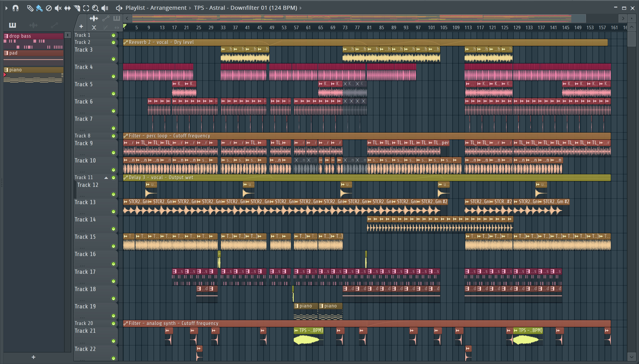Screen dimensions: 639x364
Task: Click bar 33 on the timeline ruler
Action: (223, 27)
